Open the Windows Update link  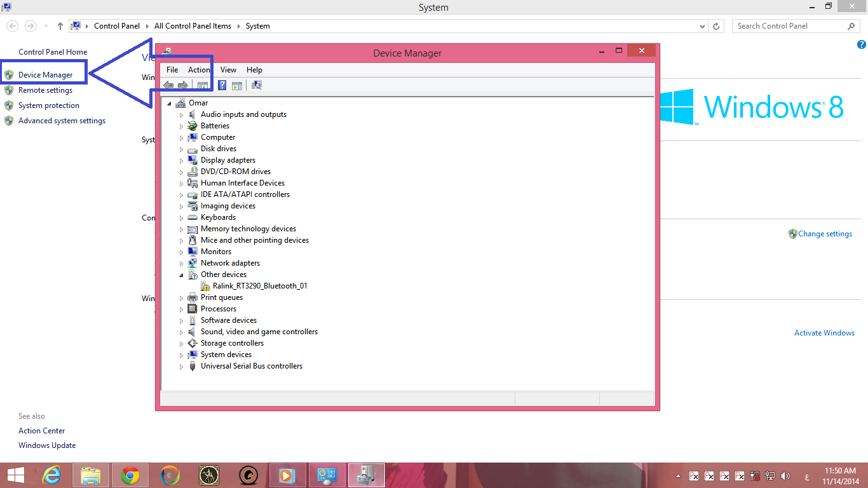click(x=47, y=445)
